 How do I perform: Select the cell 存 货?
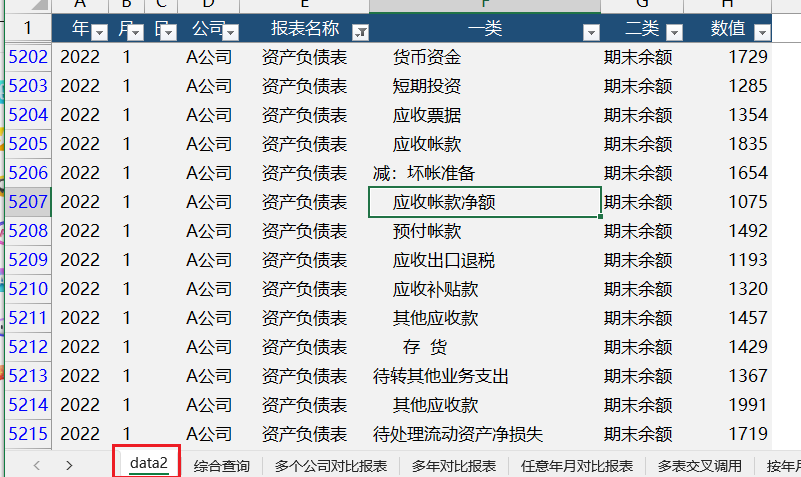484,347
